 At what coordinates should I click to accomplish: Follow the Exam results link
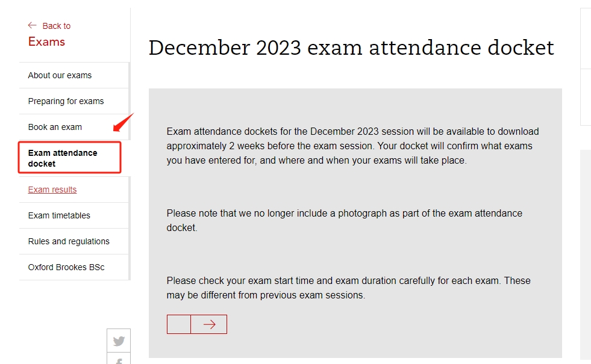pos(52,190)
